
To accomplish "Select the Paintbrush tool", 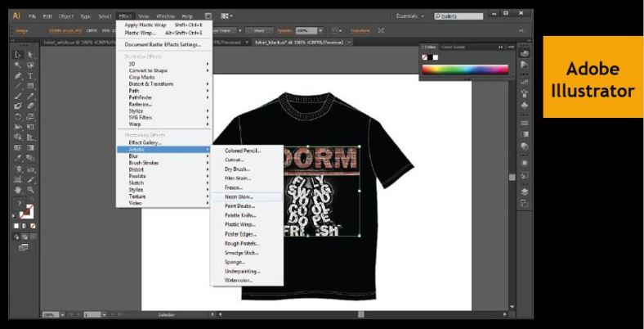I will coord(19,97).
